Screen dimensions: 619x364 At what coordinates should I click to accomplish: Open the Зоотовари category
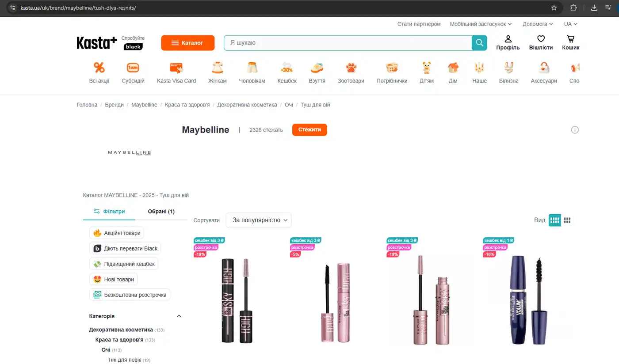point(351,73)
